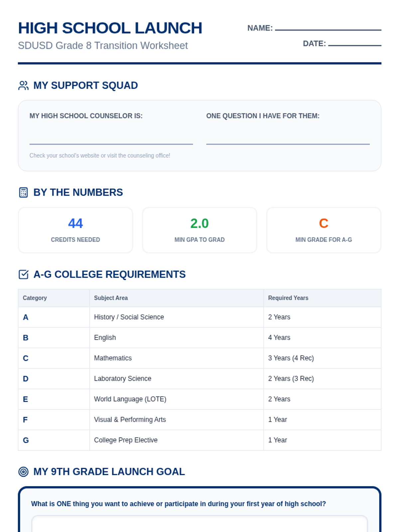
Task: Click the category G letter cell
Action: (x=54, y=440)
